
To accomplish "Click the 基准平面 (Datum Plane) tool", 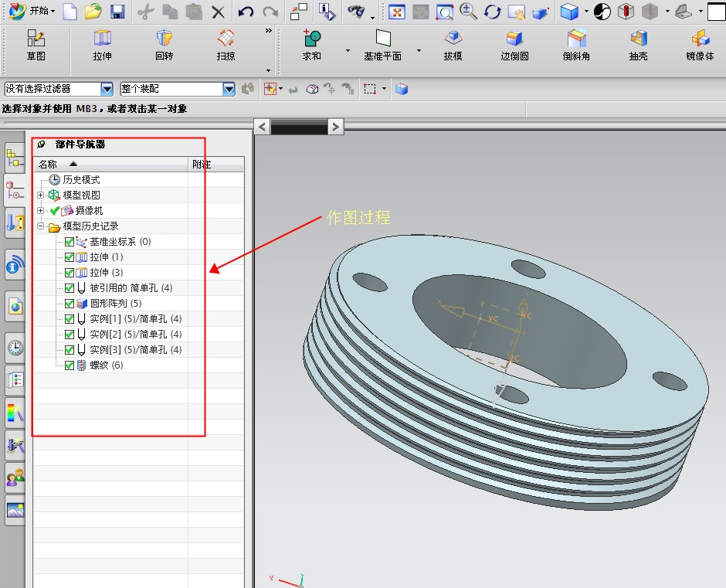I will point(382,45).
